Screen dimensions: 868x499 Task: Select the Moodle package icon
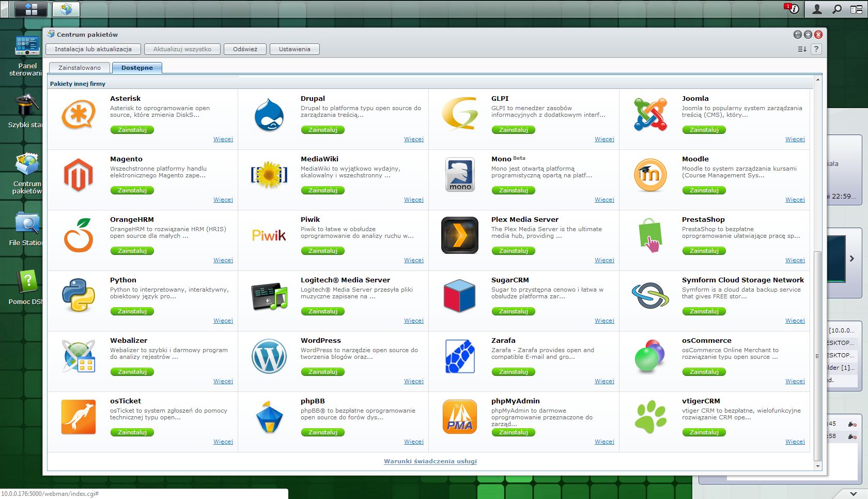[x=650, y=175]
